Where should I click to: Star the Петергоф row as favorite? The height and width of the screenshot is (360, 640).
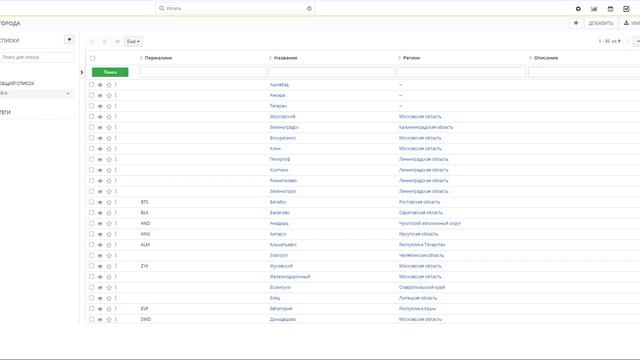[x=109, y=160]
